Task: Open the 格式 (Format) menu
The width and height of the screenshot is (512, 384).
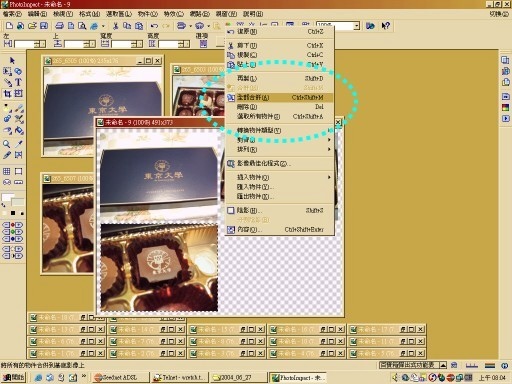Action: coord(89,14)
